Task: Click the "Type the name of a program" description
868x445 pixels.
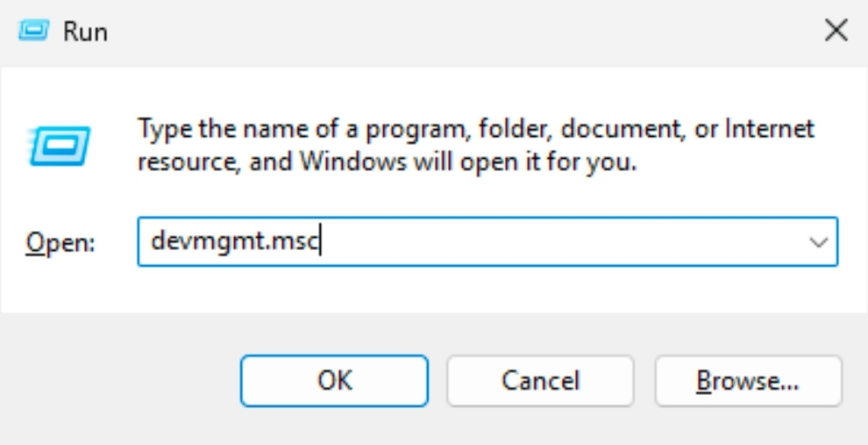Action: (x=263, y=130)
